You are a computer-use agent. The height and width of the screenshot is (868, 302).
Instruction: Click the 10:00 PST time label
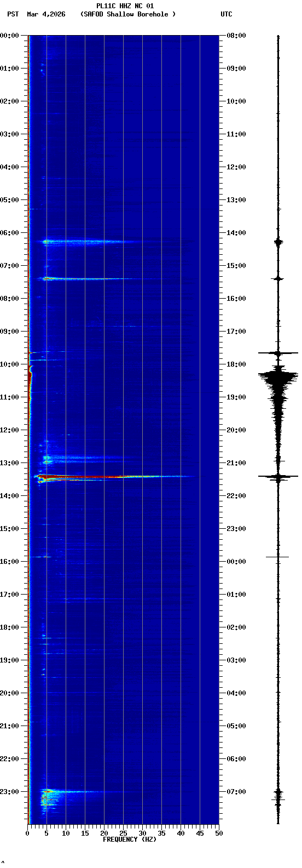10,364
